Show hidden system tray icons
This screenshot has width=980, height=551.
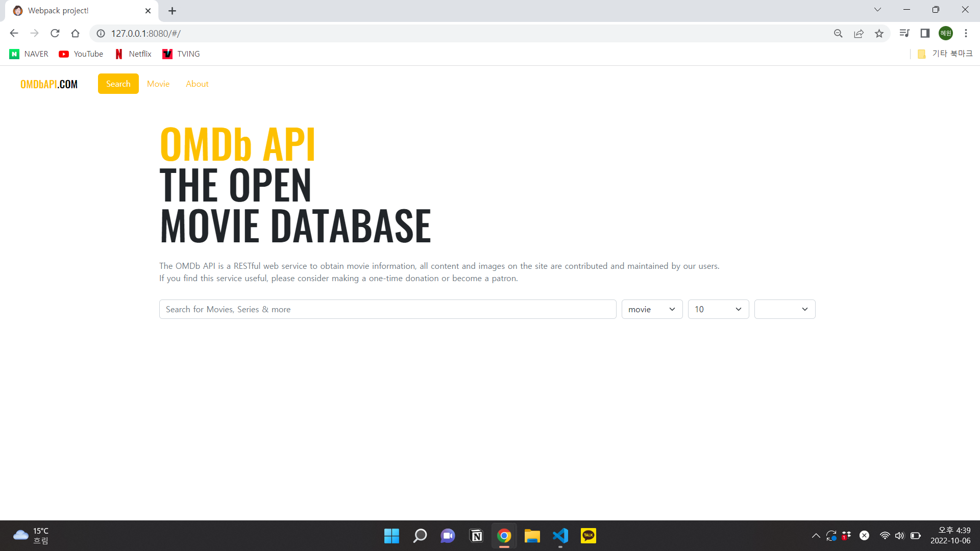[x=816, y=536]
